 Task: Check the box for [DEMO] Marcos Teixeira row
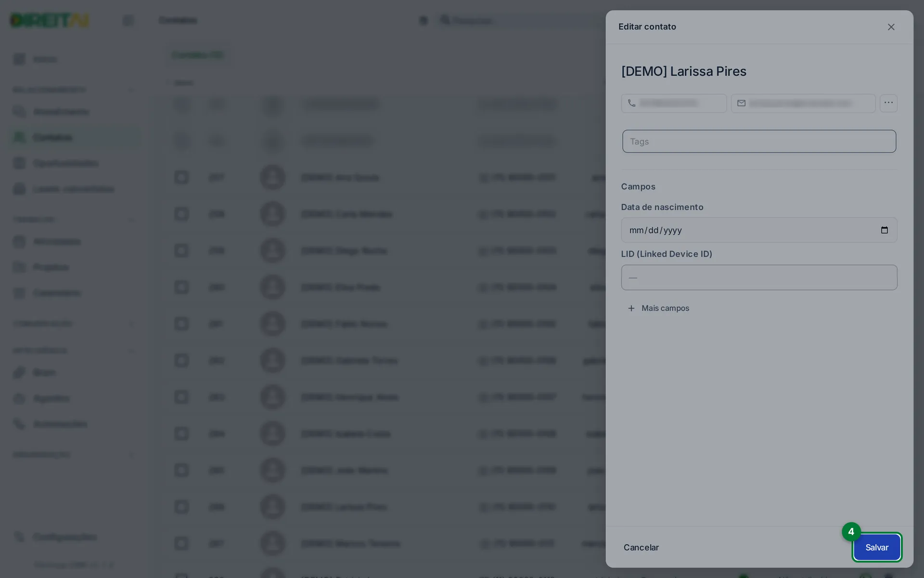(181, 543)
